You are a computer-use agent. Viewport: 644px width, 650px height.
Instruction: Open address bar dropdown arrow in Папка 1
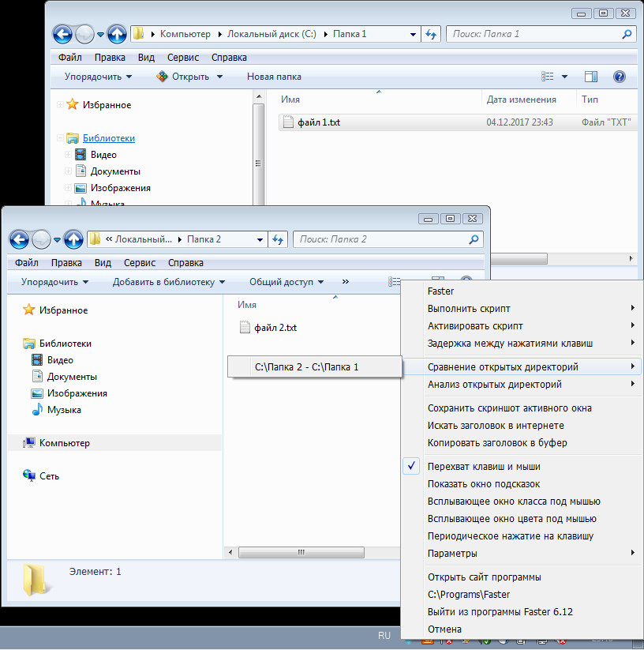pos(413,35)
